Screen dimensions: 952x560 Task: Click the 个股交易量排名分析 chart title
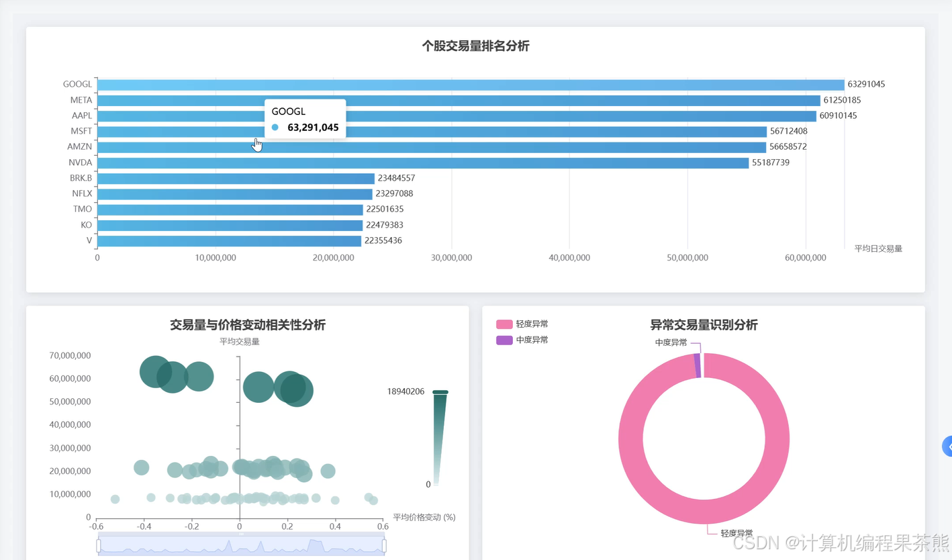click(476, 46)
